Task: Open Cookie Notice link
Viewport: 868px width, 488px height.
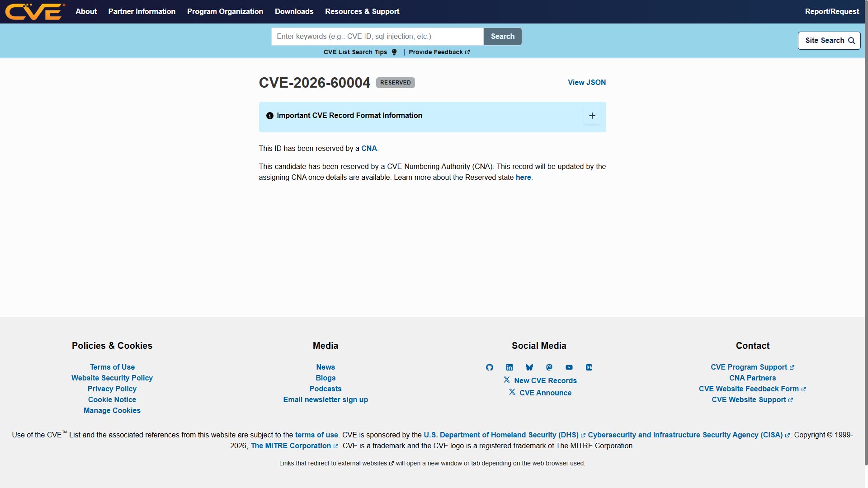Action: (x=112, y=399)
